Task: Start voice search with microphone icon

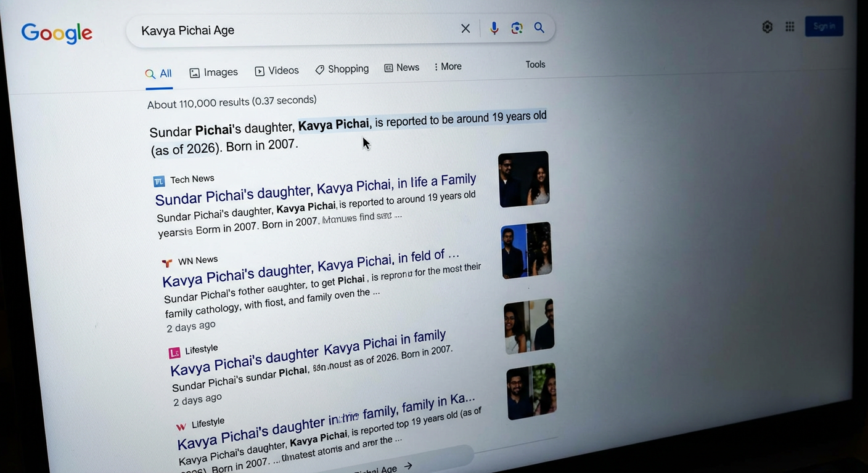Action: 494,28
